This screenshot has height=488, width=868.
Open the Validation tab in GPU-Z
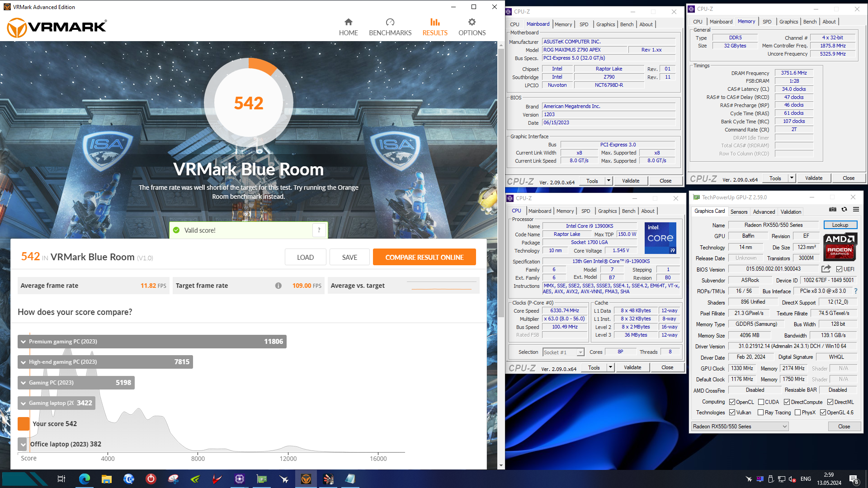tap(791, 212)
